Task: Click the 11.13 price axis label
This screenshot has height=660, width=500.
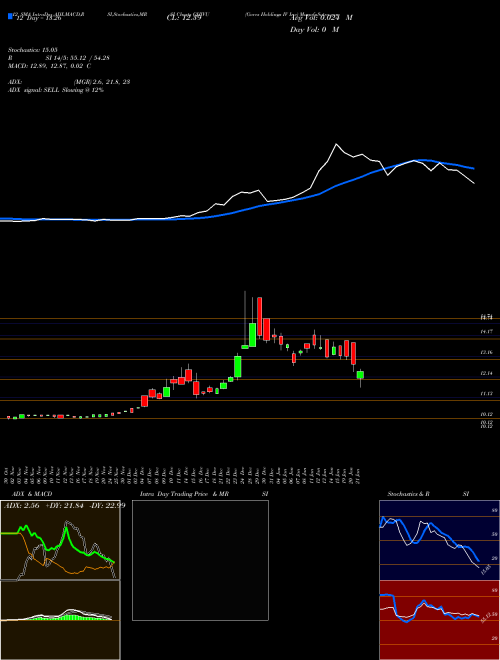Action: point(487,394)
